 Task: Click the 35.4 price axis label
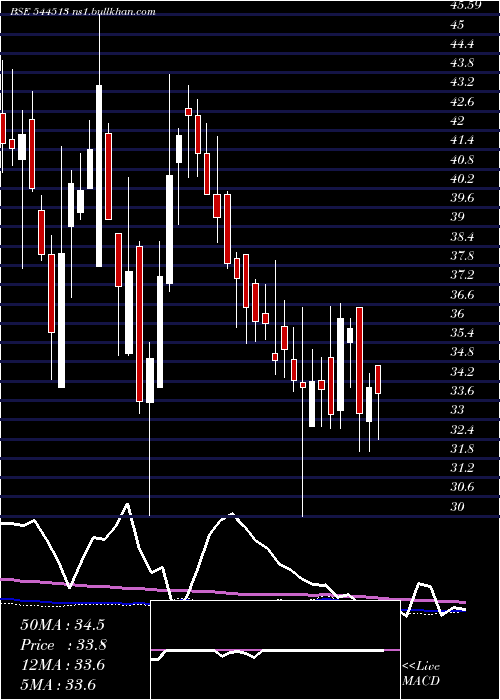pyautogui.click(x=462, y=333)
